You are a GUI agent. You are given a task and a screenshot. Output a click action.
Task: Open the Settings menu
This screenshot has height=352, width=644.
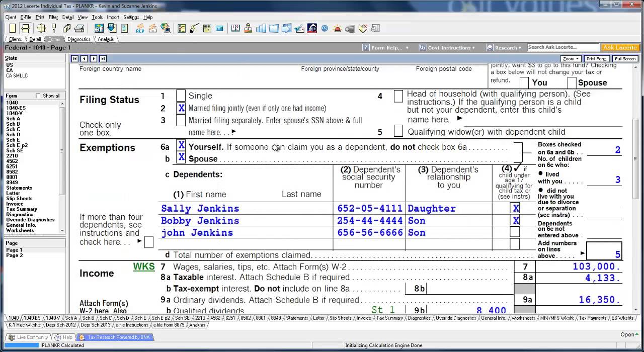[131, 17]
